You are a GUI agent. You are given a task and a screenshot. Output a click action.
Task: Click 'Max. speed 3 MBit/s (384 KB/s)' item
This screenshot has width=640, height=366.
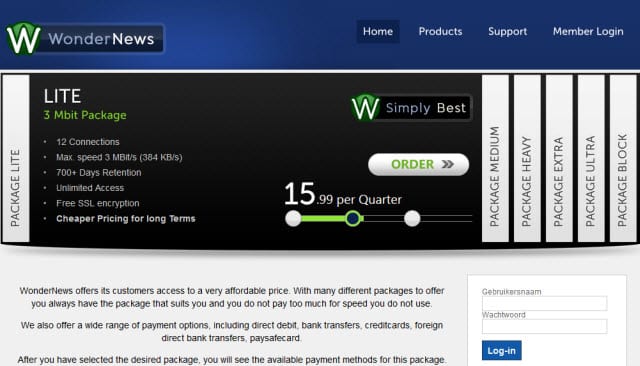(119, 157)
